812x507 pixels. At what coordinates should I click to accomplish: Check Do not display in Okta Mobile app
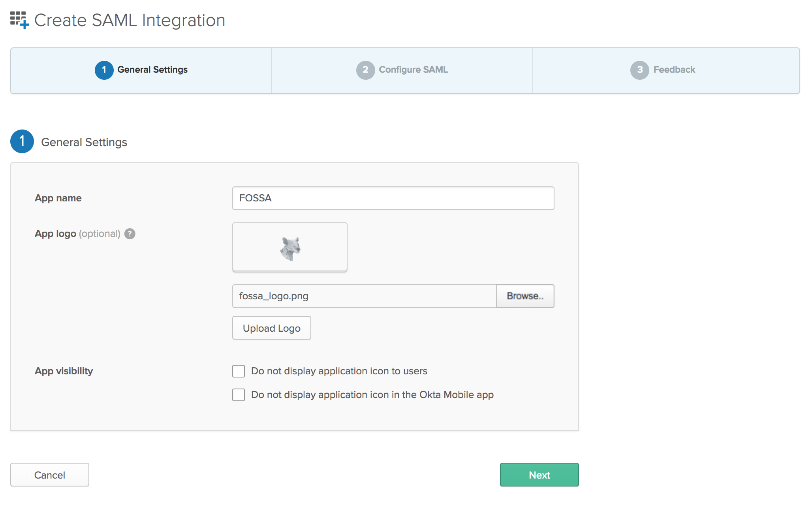click(239, 395)
